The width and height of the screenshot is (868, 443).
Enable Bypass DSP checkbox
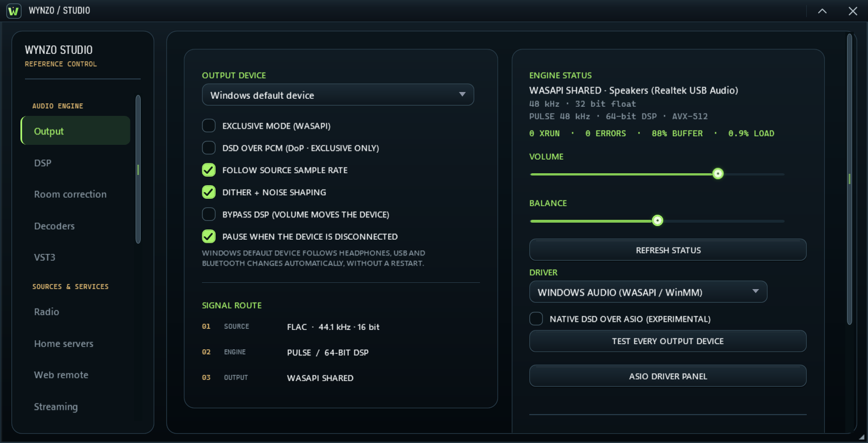tap(209, 214)
